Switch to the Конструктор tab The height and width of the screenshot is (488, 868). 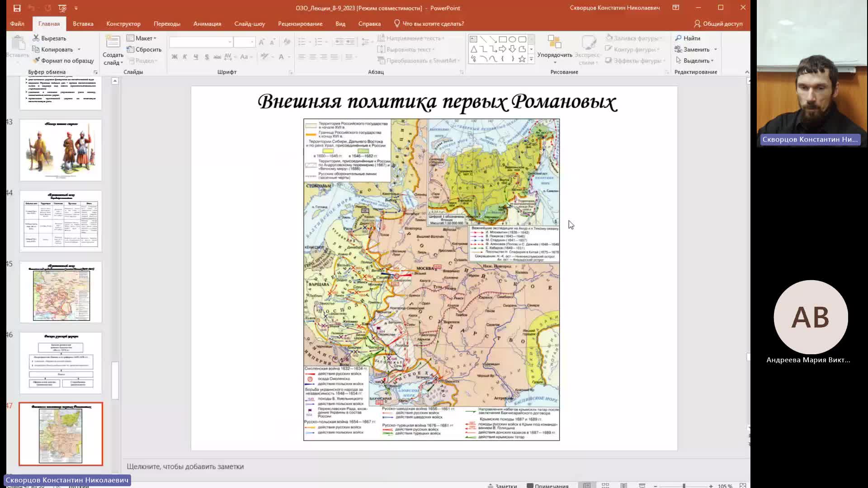click(x=123, y=23)
